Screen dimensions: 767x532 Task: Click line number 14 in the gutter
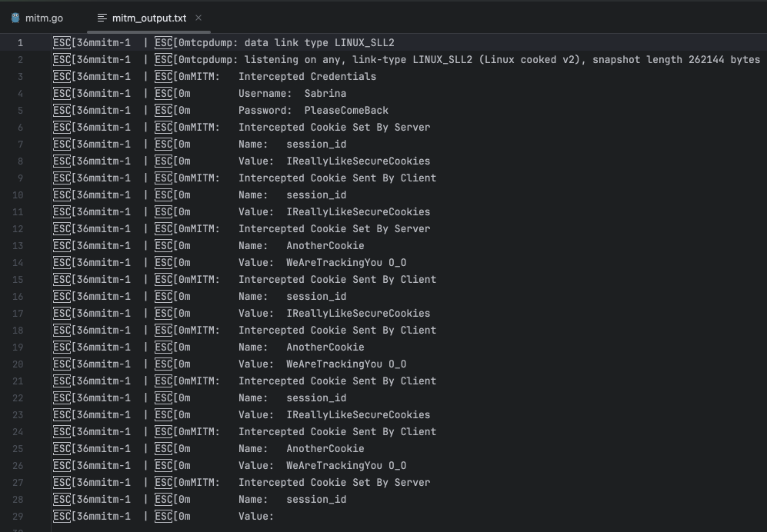(x=18, y=263)
